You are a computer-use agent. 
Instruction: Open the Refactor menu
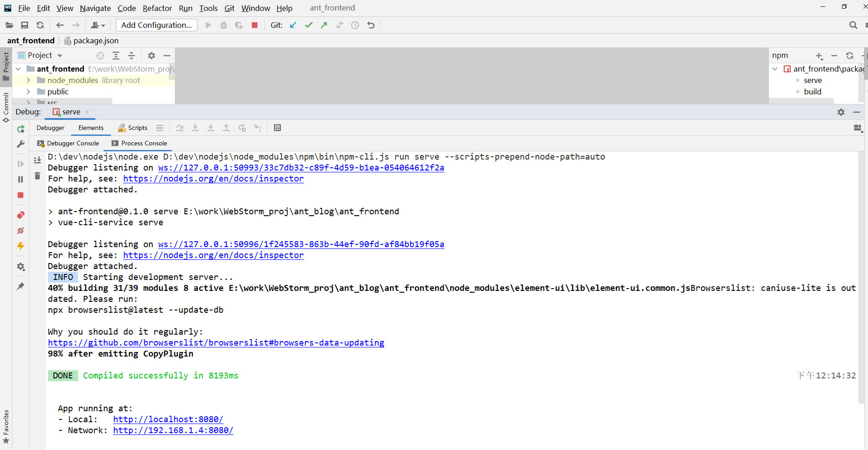(157, 8)
